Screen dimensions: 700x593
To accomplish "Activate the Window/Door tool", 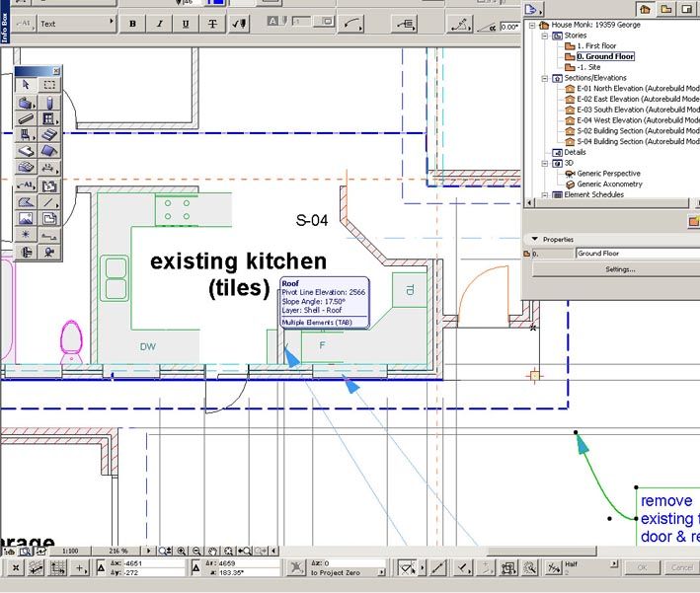I will point(49,119).
